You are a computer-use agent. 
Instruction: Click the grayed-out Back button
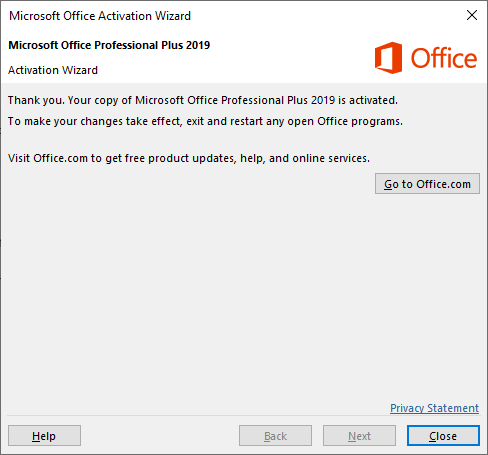click(x=275, y=436)
